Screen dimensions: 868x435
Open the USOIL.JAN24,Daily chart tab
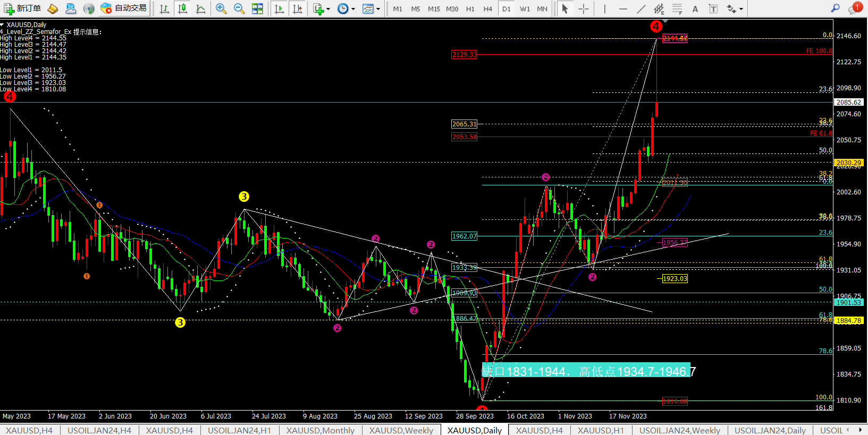(770, 430)
